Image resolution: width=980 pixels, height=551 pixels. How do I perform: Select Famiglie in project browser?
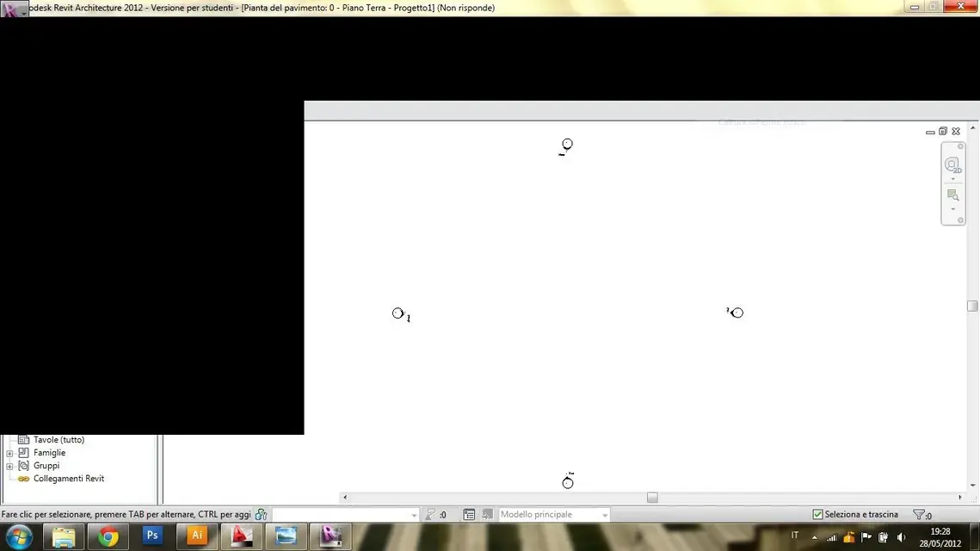(x=49, y=453)
